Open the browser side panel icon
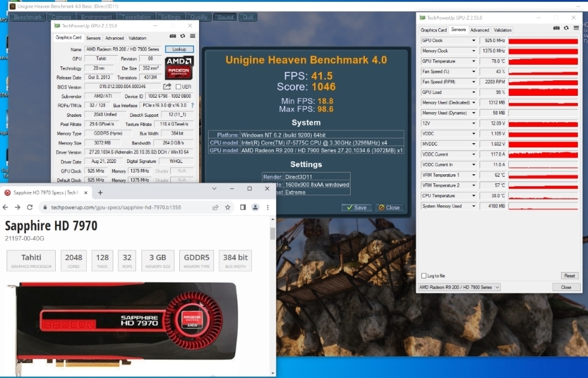 (243, 207)
